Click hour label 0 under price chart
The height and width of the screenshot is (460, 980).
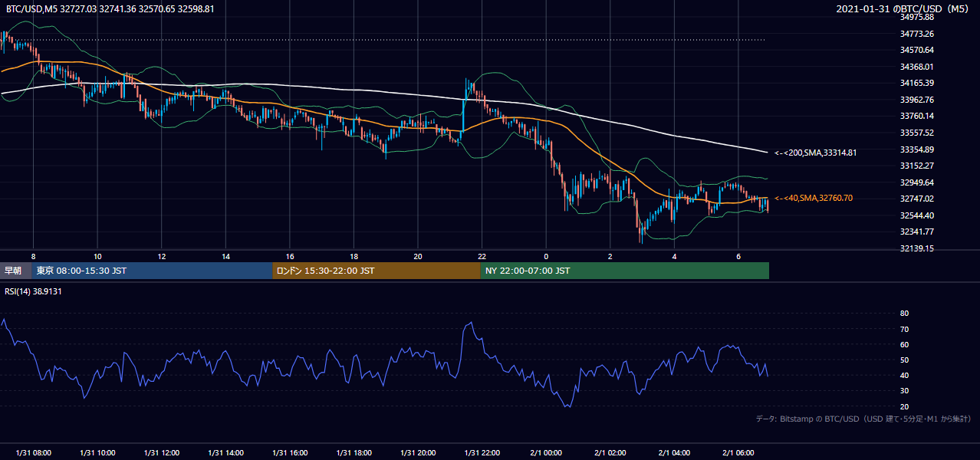tap(546, 255)
